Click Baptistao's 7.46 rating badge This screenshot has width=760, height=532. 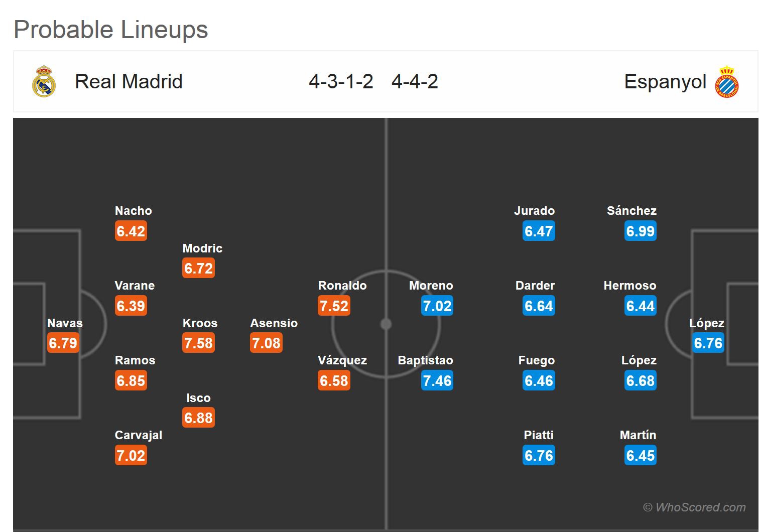(x=437, y=381)
